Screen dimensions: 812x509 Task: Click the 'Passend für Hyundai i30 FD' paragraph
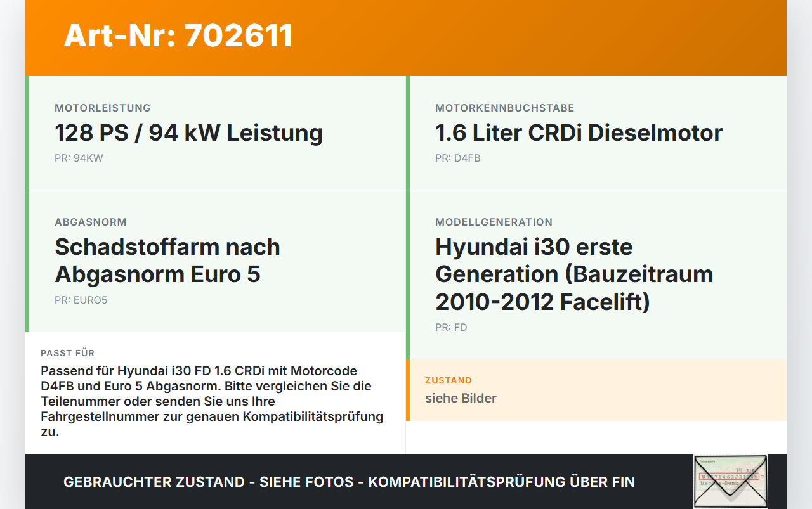tap(213, 401)
